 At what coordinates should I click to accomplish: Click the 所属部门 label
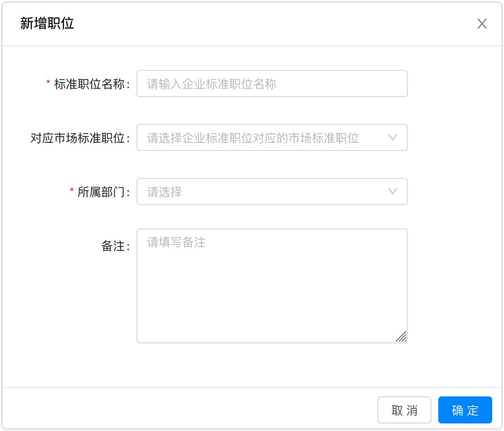pos(103,192)
